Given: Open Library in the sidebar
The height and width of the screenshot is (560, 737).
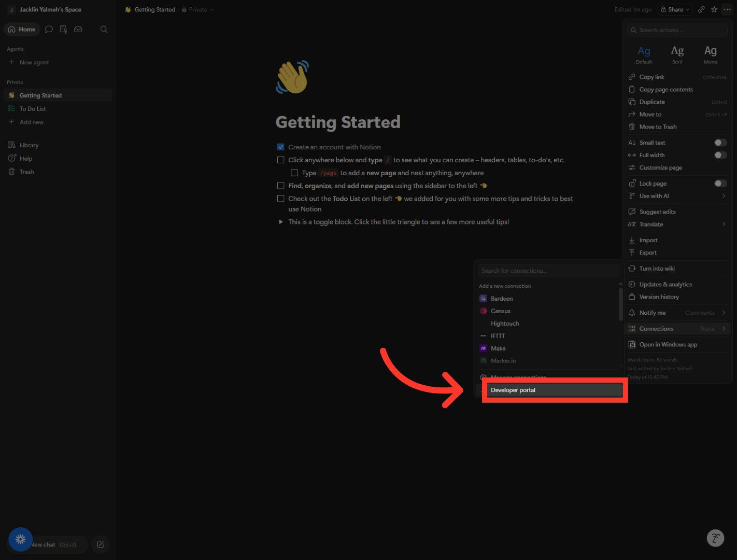Looking at the screenshot, I should pos(58,145).
